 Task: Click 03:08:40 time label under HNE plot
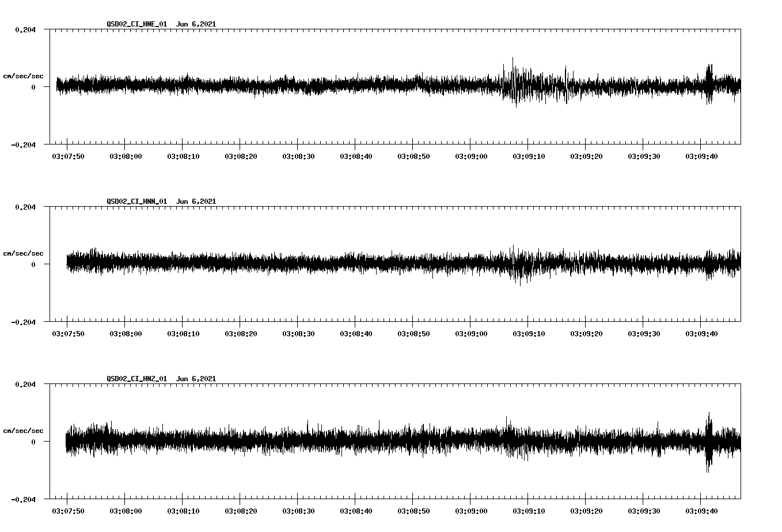356,156
